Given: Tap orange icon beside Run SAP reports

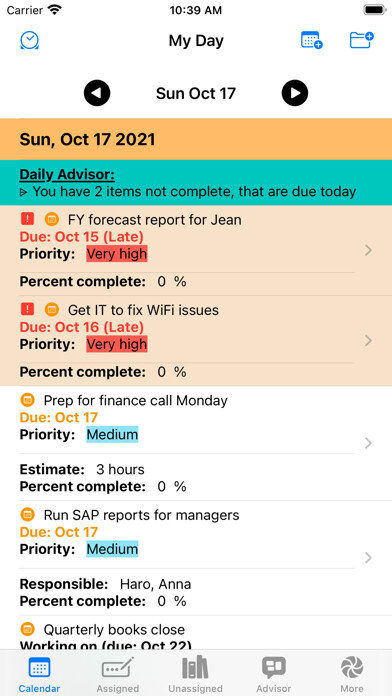Looking at the screenshot, I should tap(28, 514).
